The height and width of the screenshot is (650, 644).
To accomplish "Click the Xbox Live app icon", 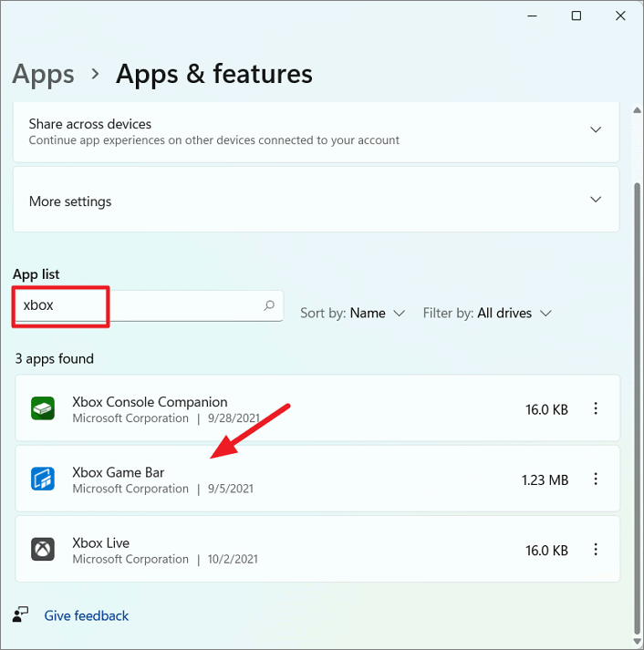I will pyautogui.click(x=44, y=550).
